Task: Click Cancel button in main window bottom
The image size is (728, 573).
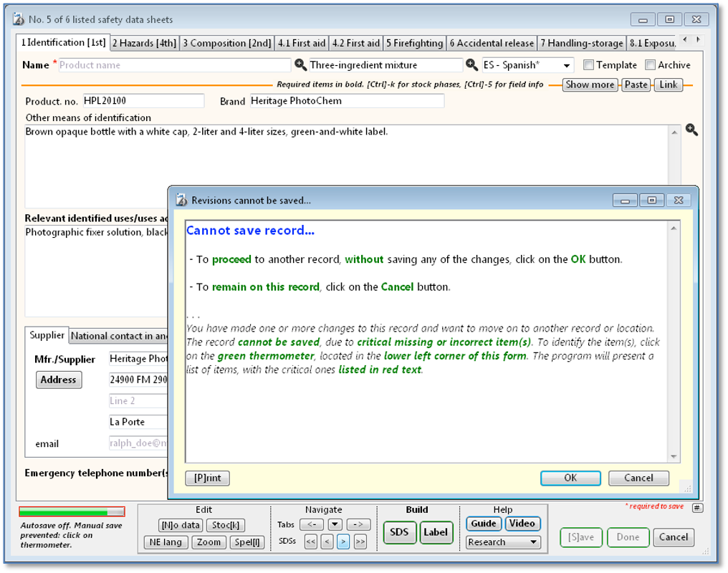Action: click(674, 537)
